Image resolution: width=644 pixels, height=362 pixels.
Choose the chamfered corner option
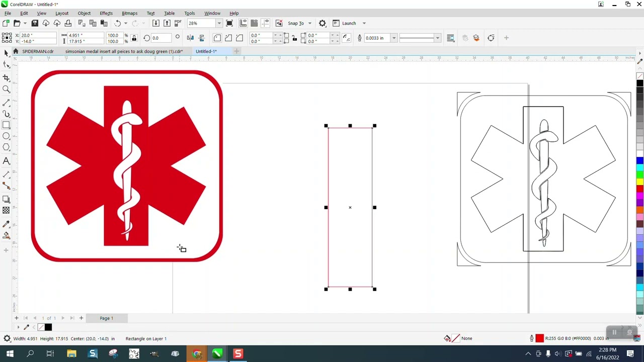(x=239, y=38)
